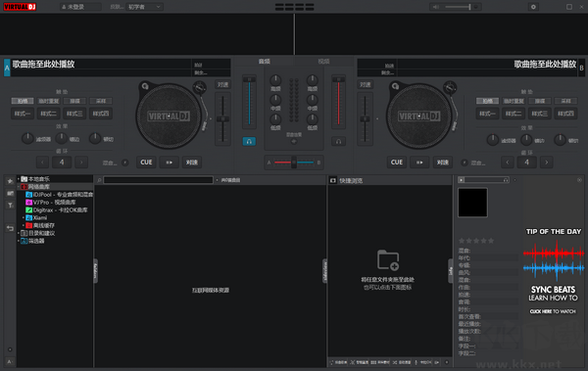The height and width of the screenshot is (371, 588).
Task: Open the layout dropdown in title bar
Action: (x=144, y=7)
